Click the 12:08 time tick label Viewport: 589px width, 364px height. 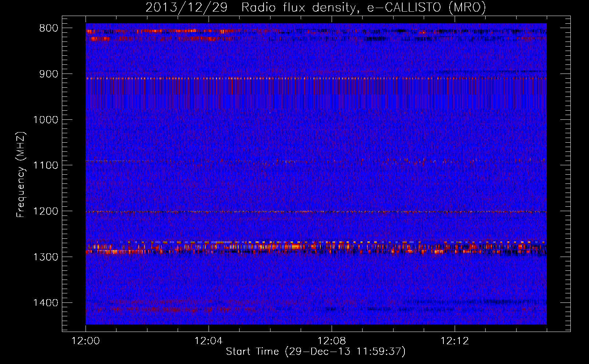(x=332, y=341)
